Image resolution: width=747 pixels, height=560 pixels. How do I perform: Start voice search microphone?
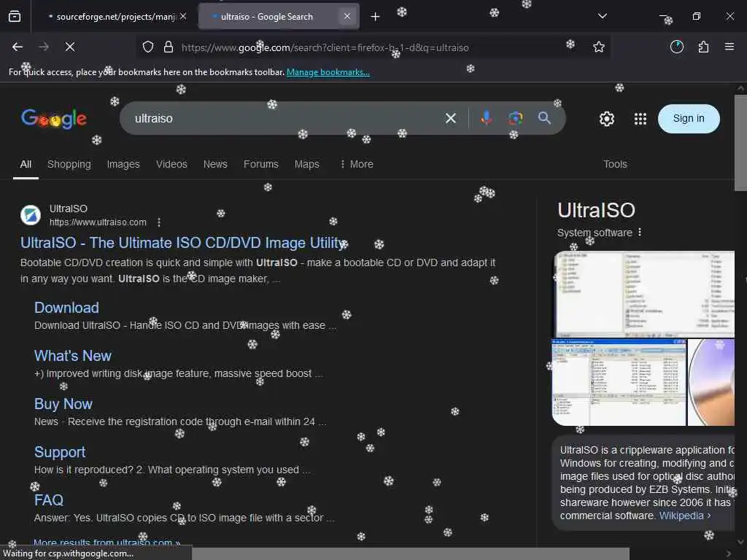pos(486,117)
